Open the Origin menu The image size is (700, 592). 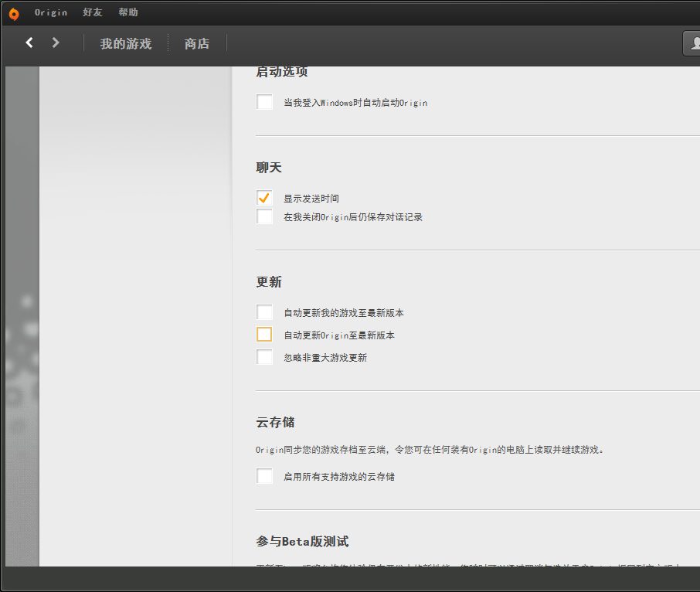coord(51,12)
